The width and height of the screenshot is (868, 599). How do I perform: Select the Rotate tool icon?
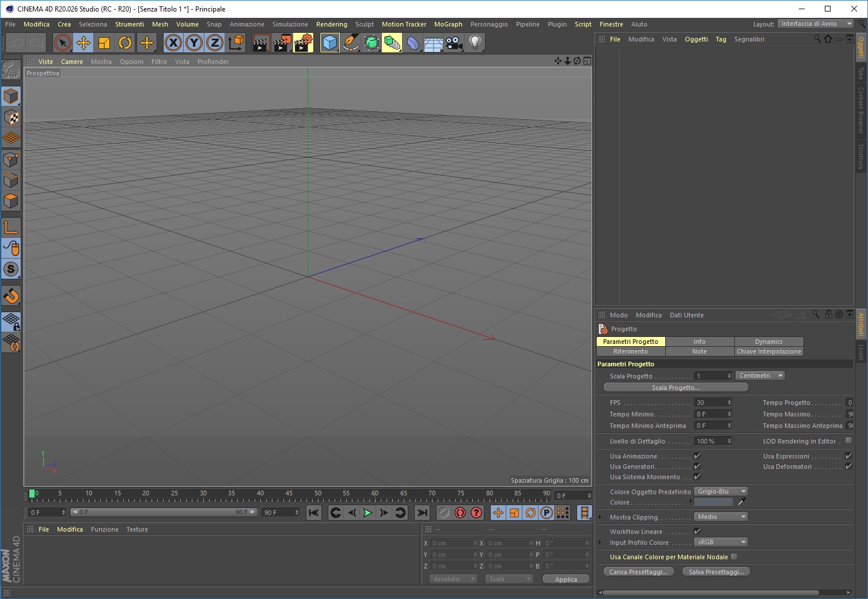(125, 43)
